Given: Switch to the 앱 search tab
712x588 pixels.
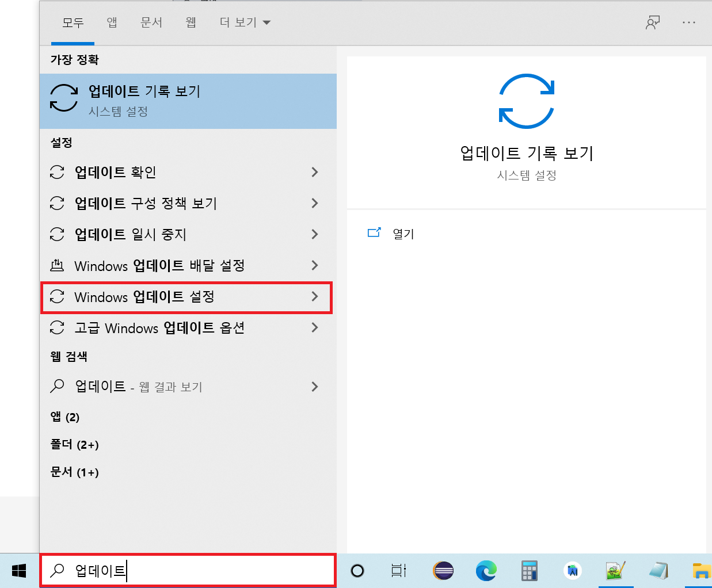Looking at the screenshot, I should coord(112,22).
